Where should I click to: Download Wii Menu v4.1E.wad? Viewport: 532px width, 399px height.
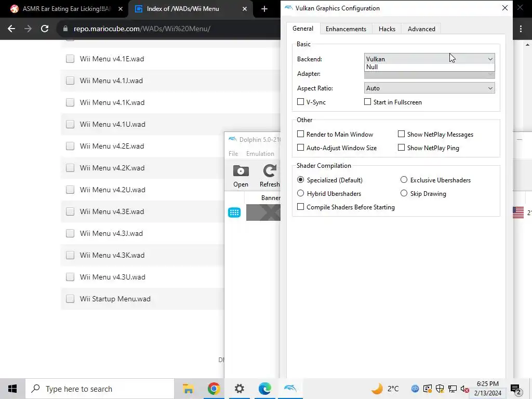112,59
